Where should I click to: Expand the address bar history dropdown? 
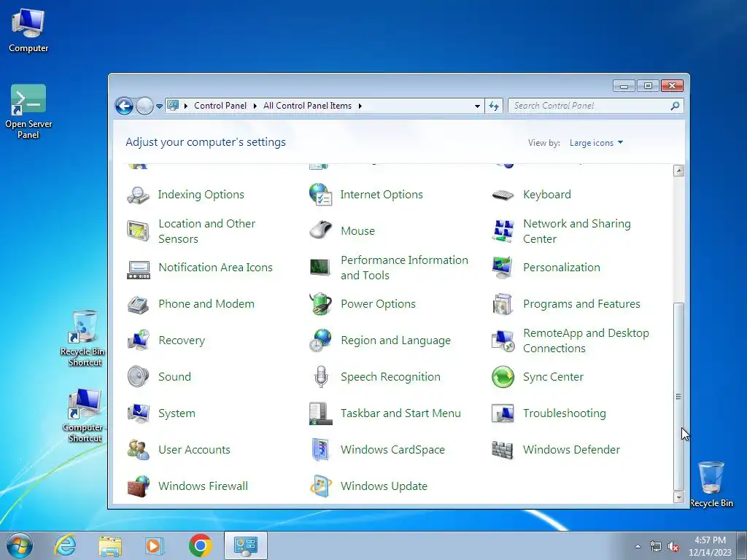(x=477, y=106)
